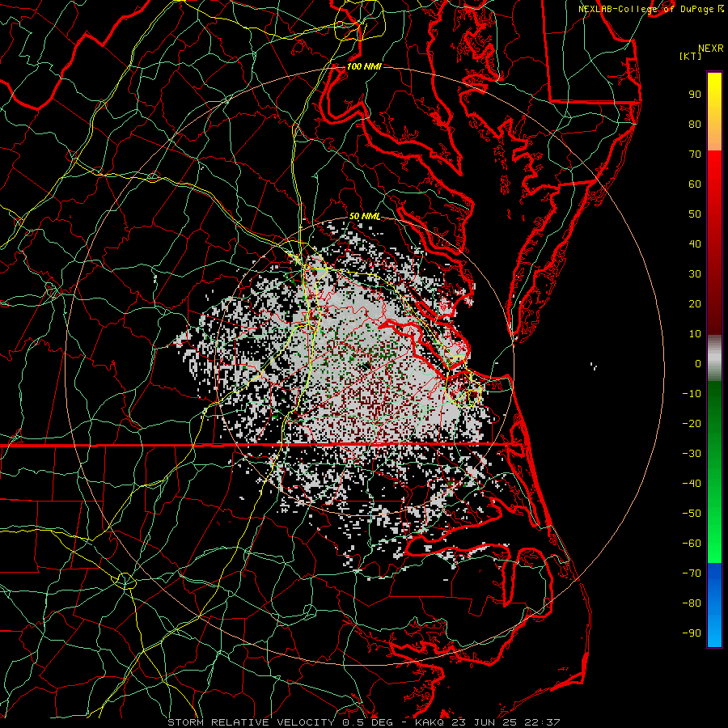Click the -90 value on the velocity scale
This screenshot has width=728, height=728.
(692, 633)
